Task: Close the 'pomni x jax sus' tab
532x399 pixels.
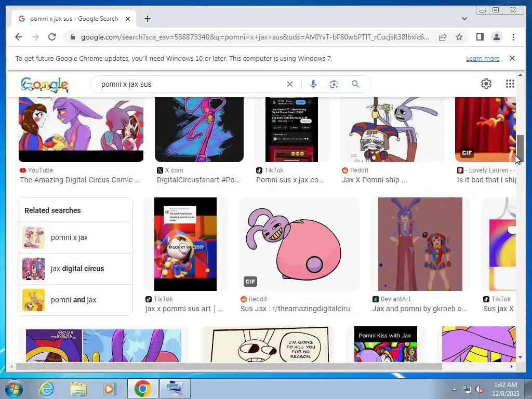Action: [128, 19]
